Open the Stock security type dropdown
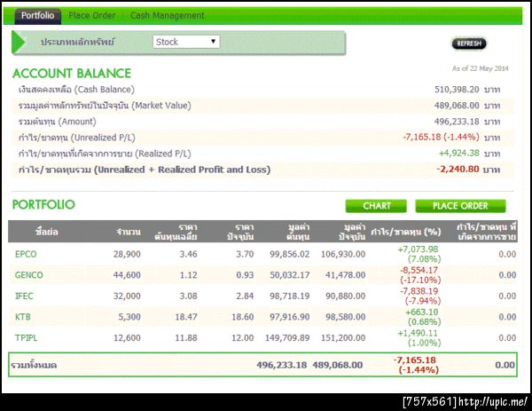 click(x=186, y=42)
